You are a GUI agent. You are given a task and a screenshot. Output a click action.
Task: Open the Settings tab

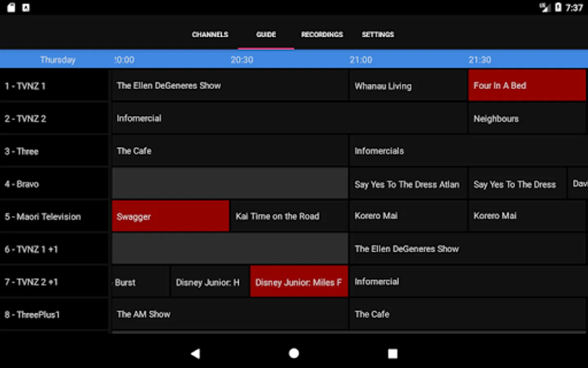(378, 35)
